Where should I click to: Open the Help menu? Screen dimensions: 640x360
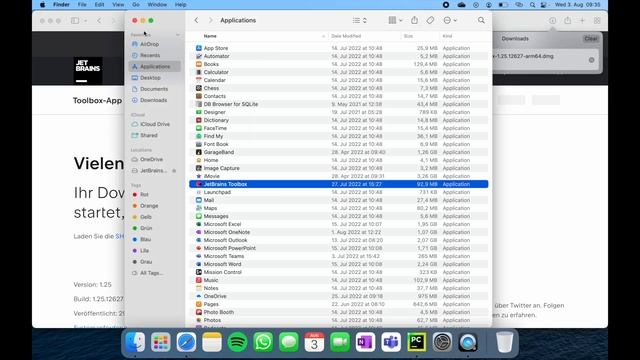[180, 4]
